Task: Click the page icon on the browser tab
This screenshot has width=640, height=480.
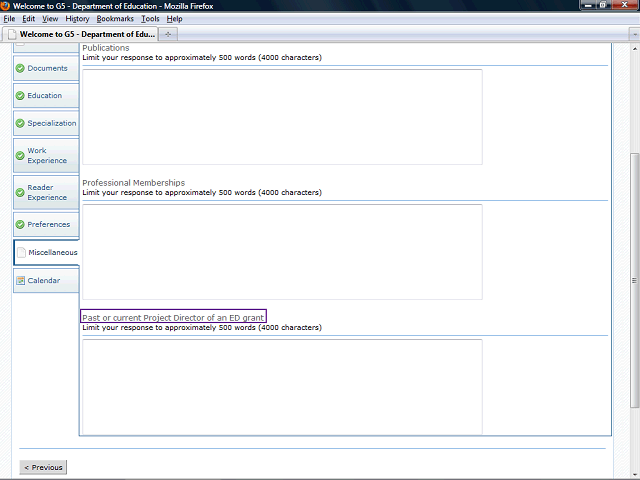Action: [x=12, y=34]
